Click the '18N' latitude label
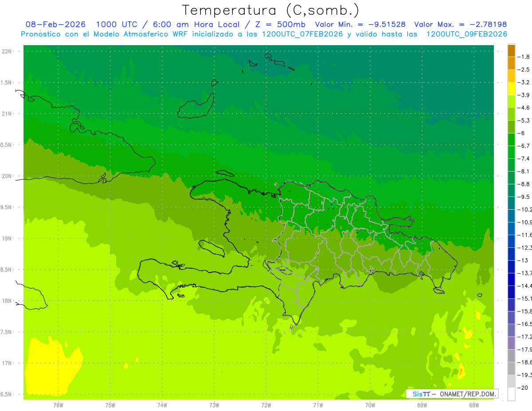532x411 pixels. point(7,301)
